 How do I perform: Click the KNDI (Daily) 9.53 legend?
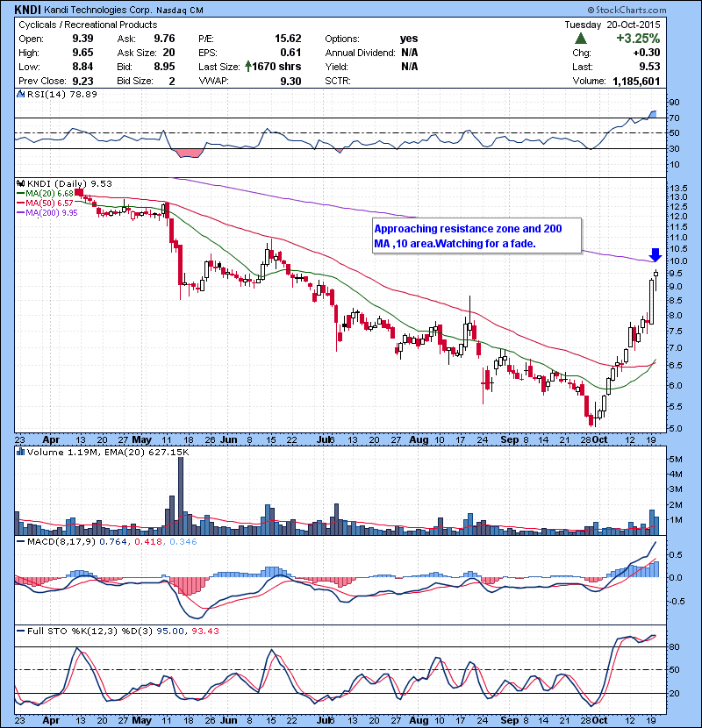(69, 184)
